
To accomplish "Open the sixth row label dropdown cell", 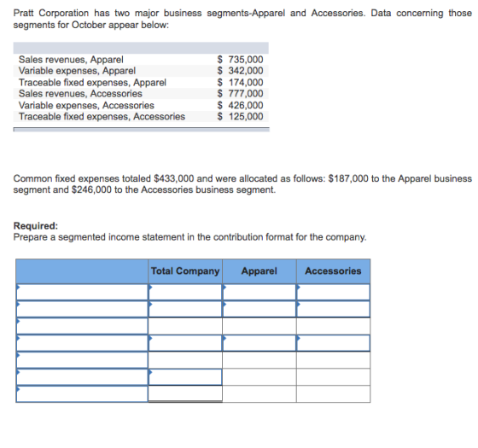I will (x=82, y=377).
